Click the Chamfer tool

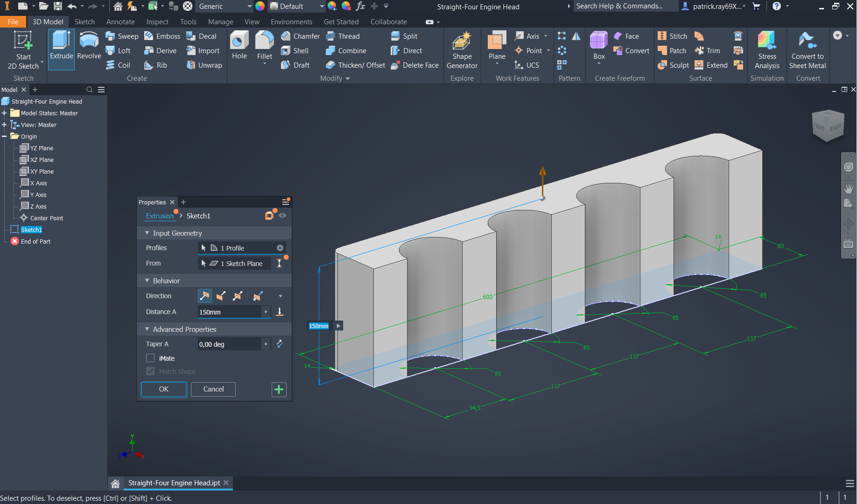301,36
